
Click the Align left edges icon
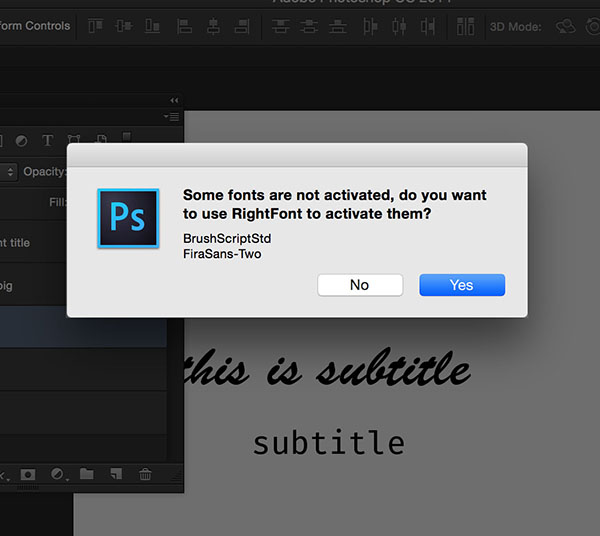(184, 26)
